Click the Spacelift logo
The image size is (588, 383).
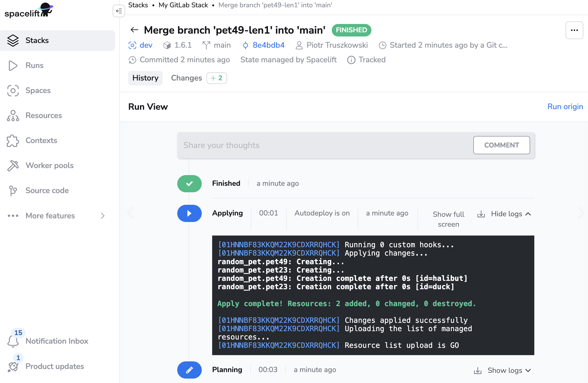(x=29, y=11)
